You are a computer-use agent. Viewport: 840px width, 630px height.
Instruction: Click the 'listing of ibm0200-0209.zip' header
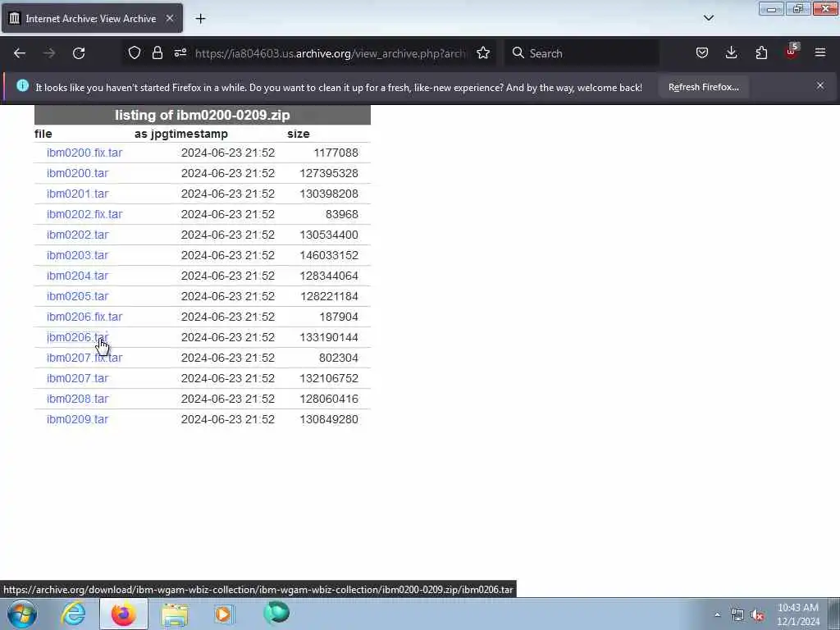(x=203, y=115)
